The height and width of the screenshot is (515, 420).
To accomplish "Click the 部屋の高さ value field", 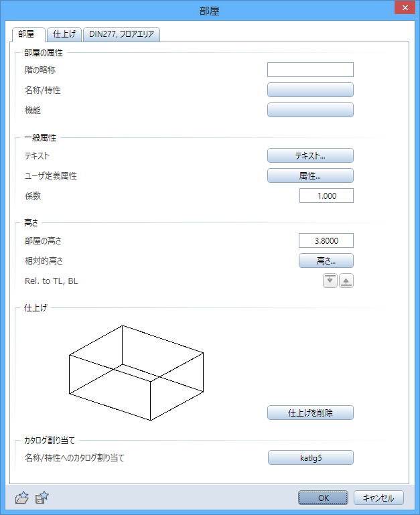I will pyautogui.click(x=326, y=240).
